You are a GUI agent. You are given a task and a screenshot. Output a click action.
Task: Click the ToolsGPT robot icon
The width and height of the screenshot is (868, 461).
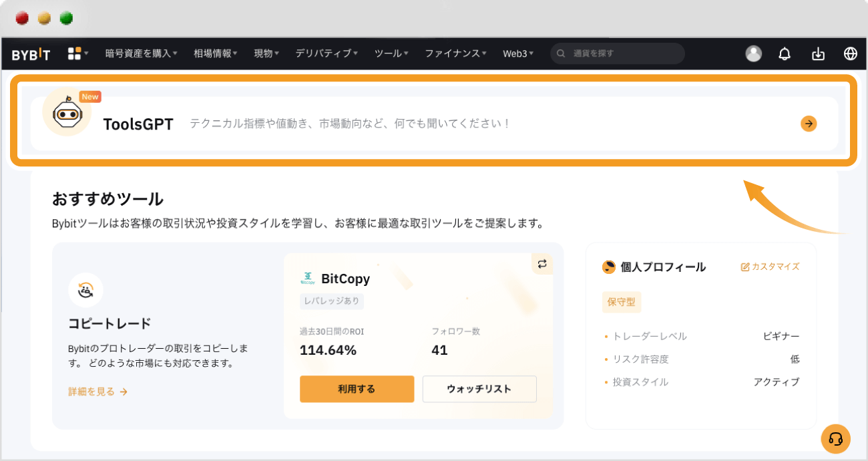click(x=67, y=112)
